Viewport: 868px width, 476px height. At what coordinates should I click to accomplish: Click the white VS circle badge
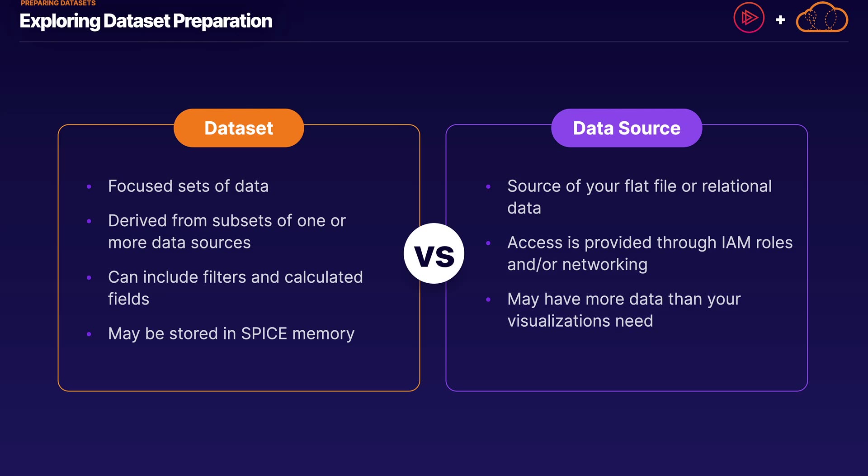pos(434,254)
